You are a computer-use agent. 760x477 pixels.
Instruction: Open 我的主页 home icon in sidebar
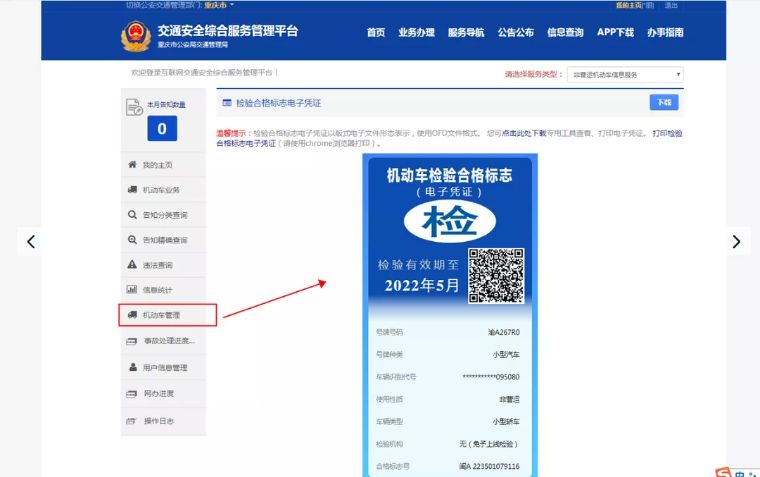click(x=132, y=164)
